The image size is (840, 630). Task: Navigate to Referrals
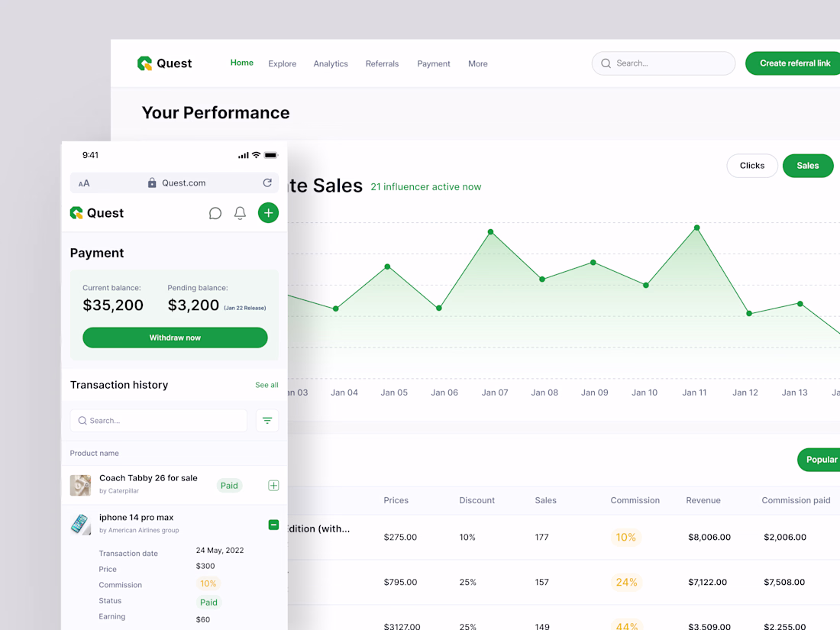point(382,63)
